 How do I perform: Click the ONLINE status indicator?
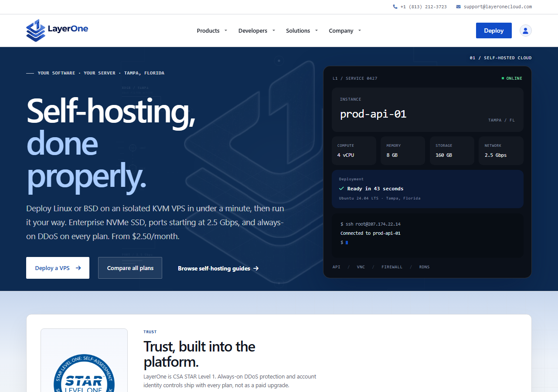click(x=512, y=78)
